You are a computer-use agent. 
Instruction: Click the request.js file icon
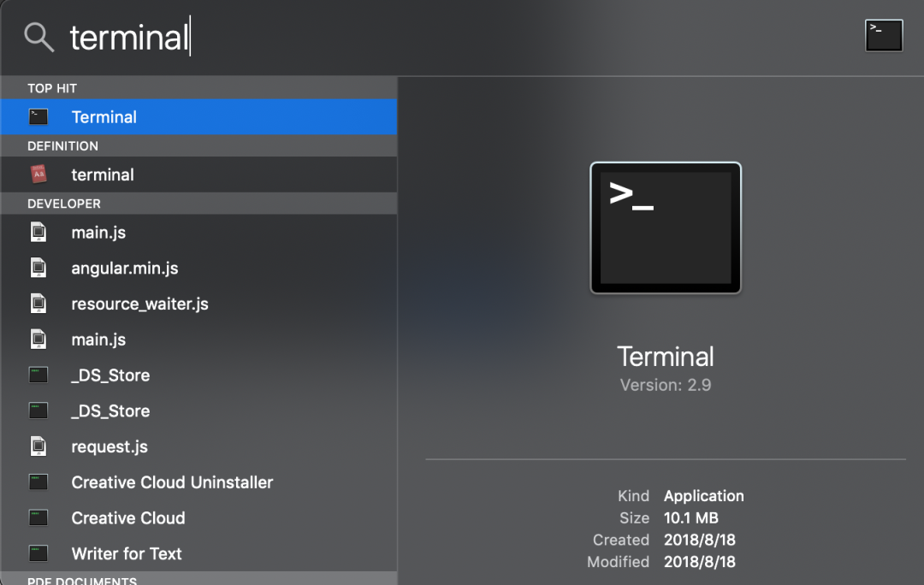(38, 446)
